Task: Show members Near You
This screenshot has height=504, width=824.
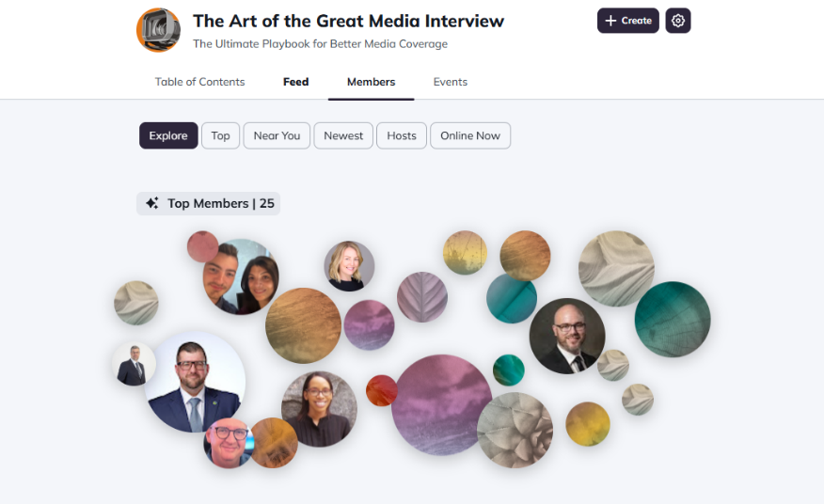Action: (277, 135)
